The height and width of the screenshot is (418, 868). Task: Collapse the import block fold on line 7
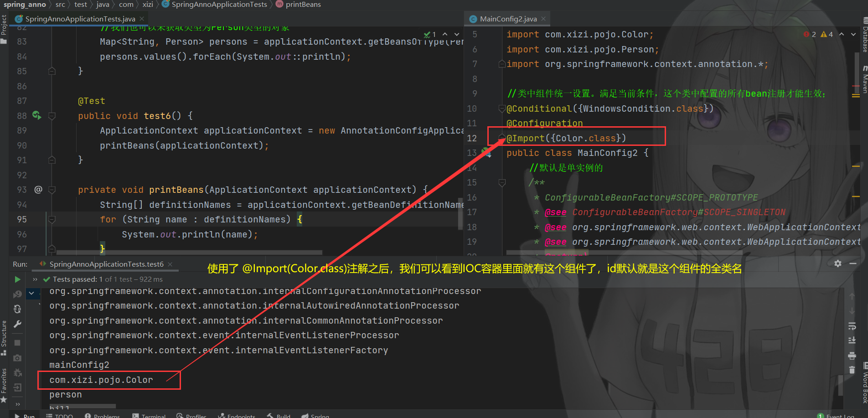(x=502, y=64)
